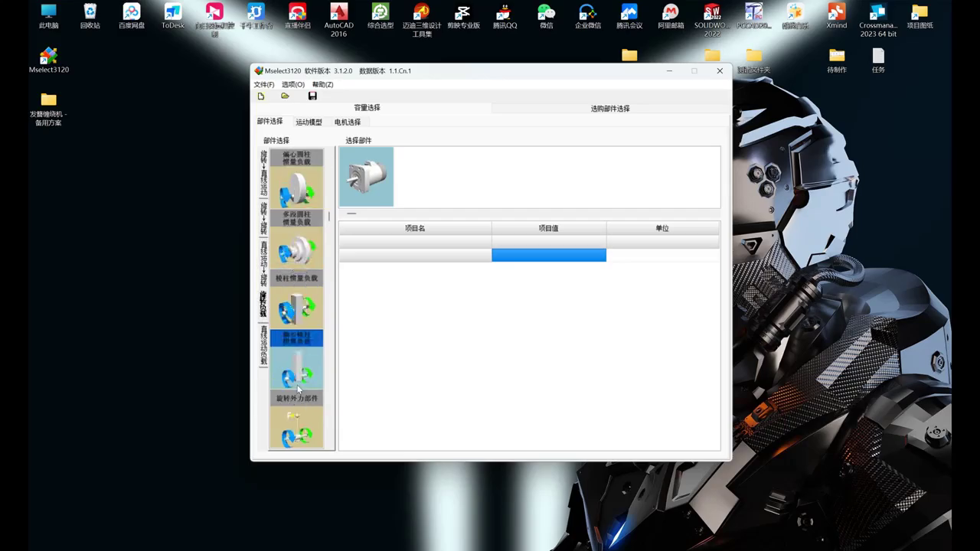Viewport: 980px width, 551px height.
Task: Open the 文件(F) menu
Action: [x=263, y=84]
